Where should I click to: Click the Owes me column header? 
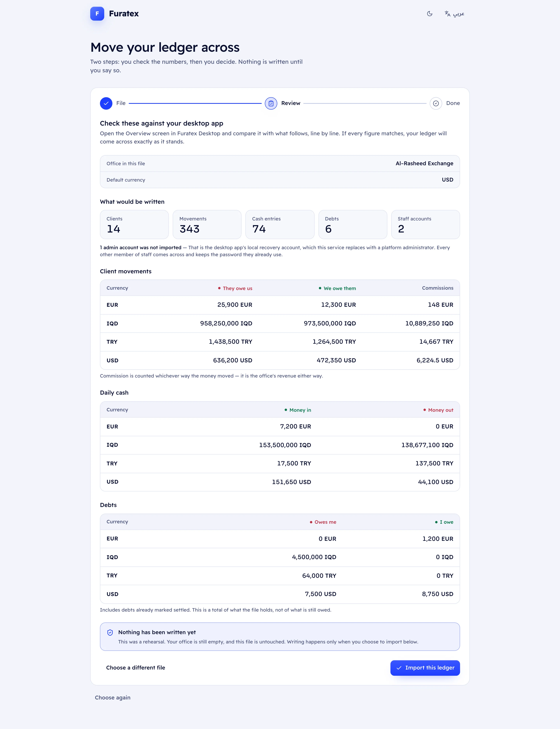[323, 522]
